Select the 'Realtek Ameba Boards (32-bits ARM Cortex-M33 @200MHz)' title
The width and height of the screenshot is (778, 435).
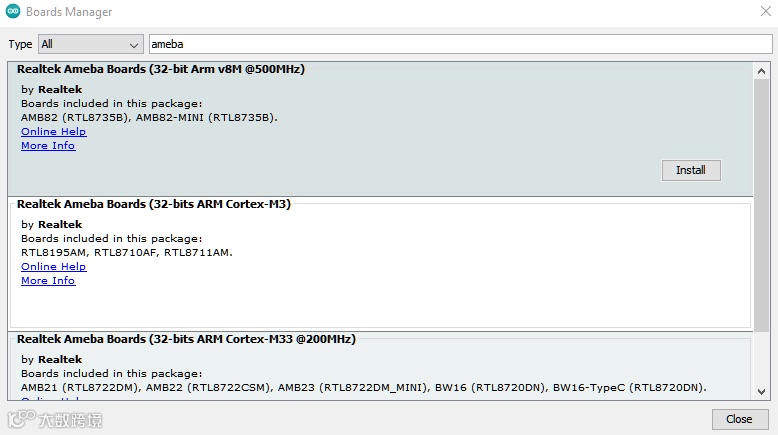[x=187, y=339]
